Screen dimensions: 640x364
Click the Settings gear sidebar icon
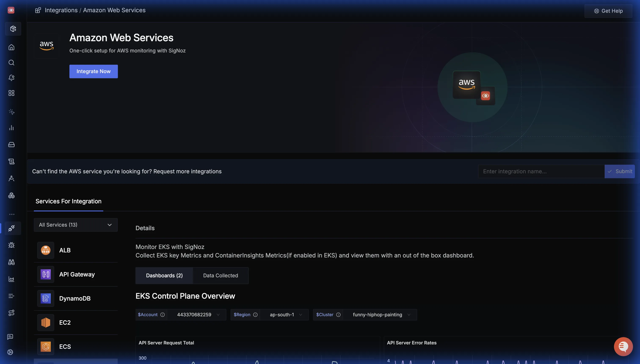click(10, 352)
